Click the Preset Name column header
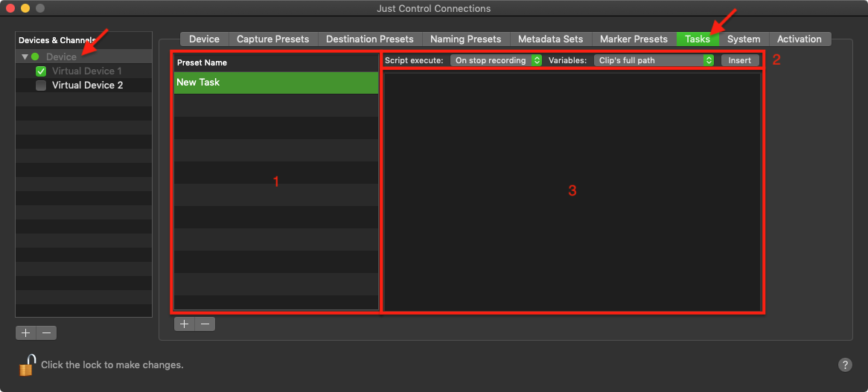This screenshot has width=868, height=392. coord(276,62)
